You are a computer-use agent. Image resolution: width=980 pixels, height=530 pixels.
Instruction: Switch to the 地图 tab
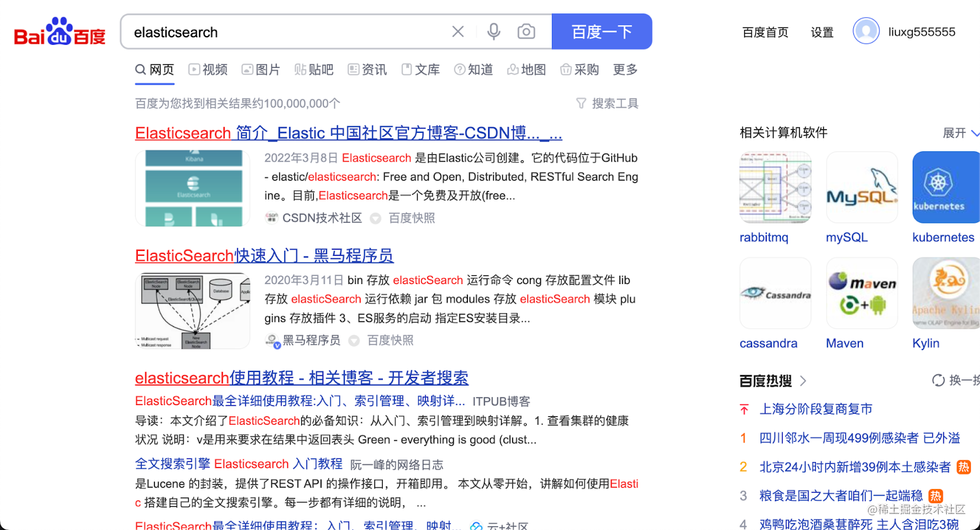pyautogui.click(x=527, y=70)
